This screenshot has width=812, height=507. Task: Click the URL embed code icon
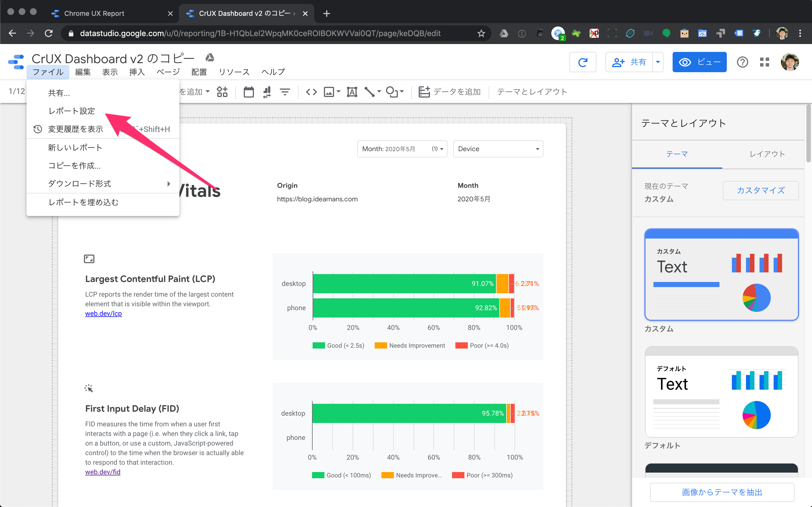[311, 92]
